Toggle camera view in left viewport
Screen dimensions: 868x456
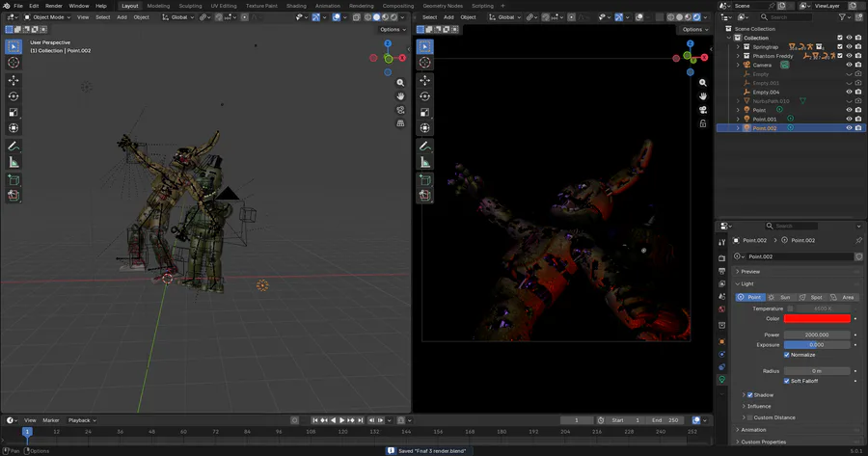(400, 110)
